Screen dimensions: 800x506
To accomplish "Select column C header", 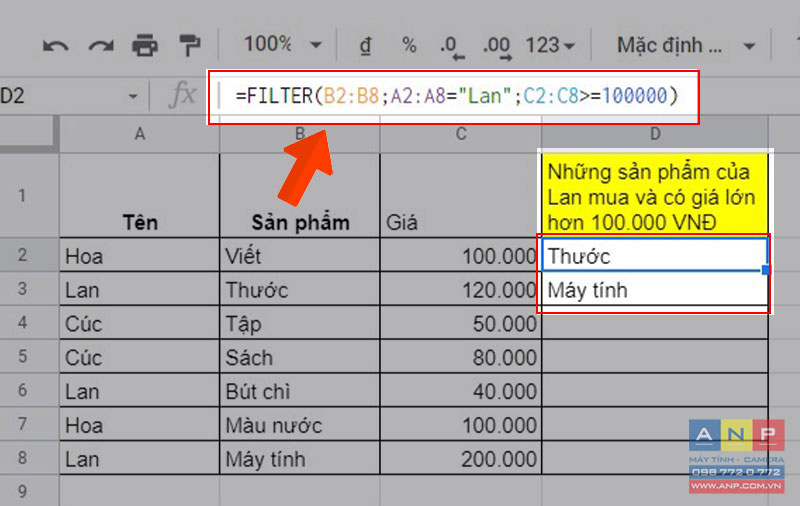I will (461, 134).
